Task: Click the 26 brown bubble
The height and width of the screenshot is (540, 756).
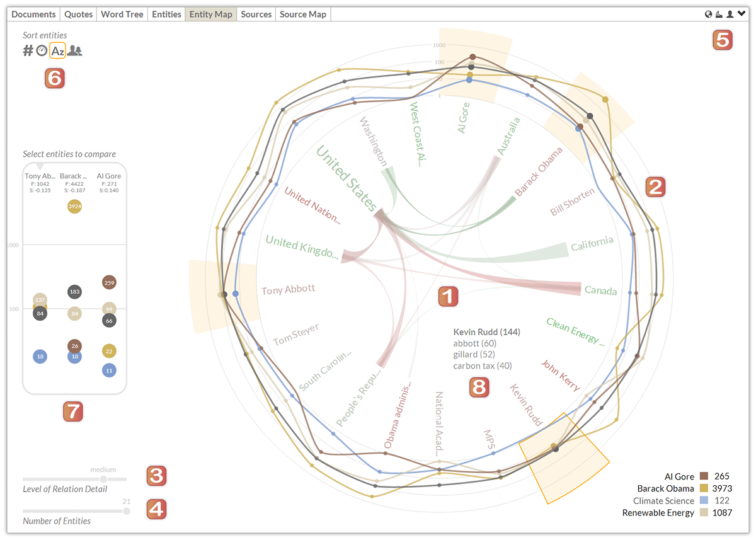Action: [74, 346]
